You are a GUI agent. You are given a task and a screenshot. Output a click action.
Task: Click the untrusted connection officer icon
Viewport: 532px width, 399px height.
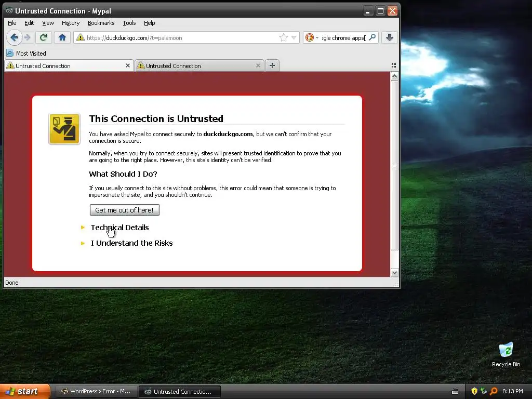(x=64, y=129)
